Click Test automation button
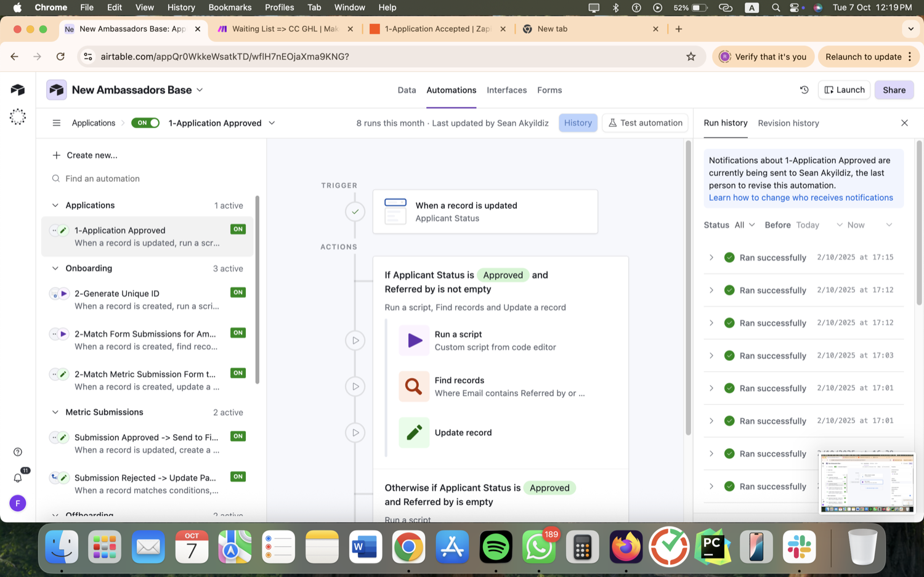This screenshot has width=924, height=577. [646, 123]
